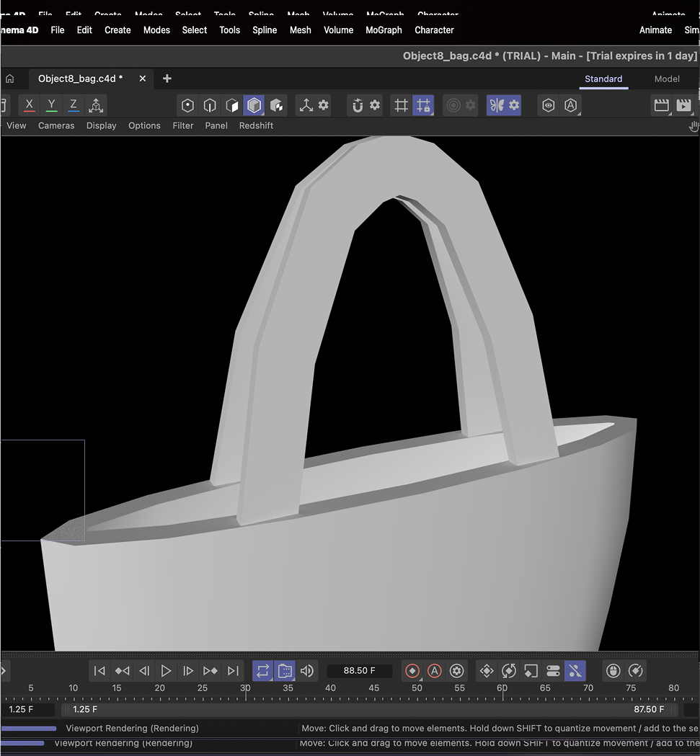
Task: Toggle Autokeying with the circled A icon
Action: pyautogui.click(x=434, y=671)
